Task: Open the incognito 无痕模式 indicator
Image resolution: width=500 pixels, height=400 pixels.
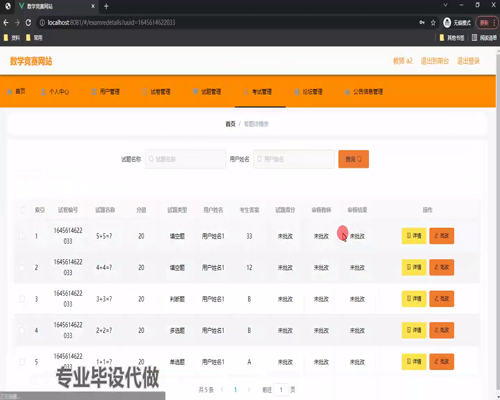Action: pos(457,23)
